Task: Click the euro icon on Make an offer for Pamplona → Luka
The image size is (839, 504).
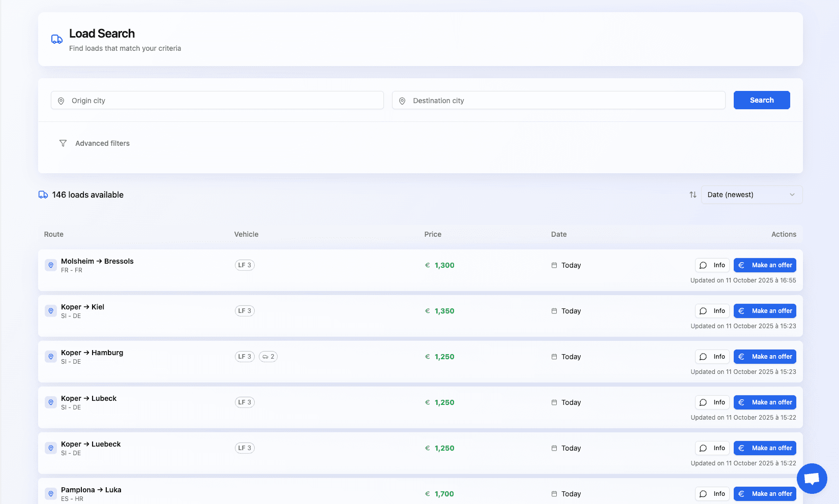Action: point(741,493)
